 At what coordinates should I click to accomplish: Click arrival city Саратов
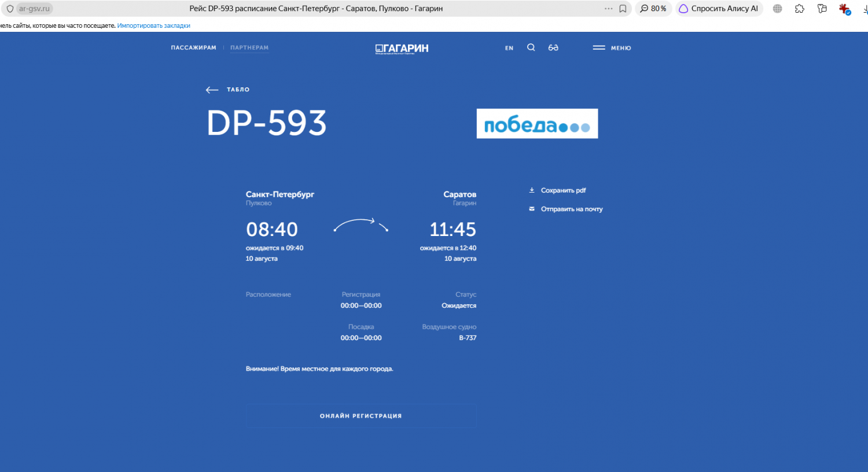(x=460, y=194)
